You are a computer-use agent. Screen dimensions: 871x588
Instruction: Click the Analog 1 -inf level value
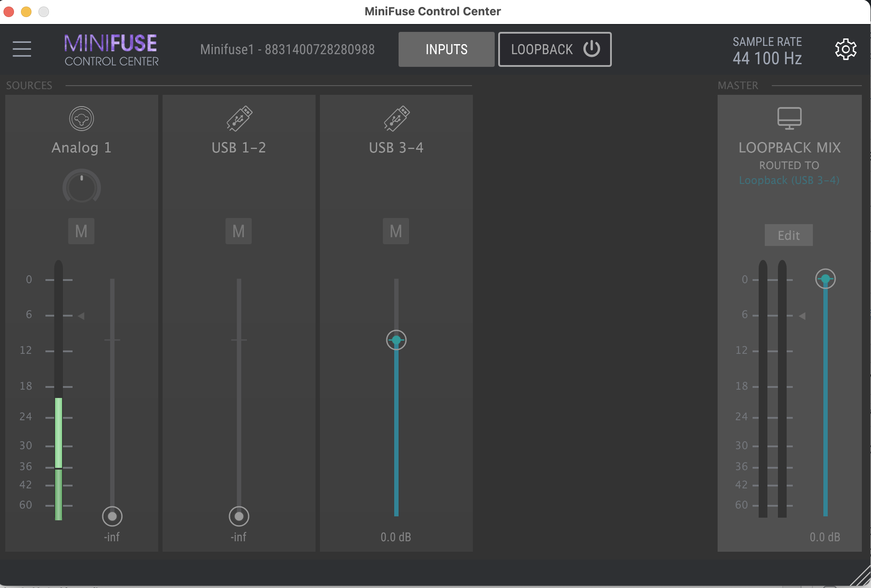[112, 537]
